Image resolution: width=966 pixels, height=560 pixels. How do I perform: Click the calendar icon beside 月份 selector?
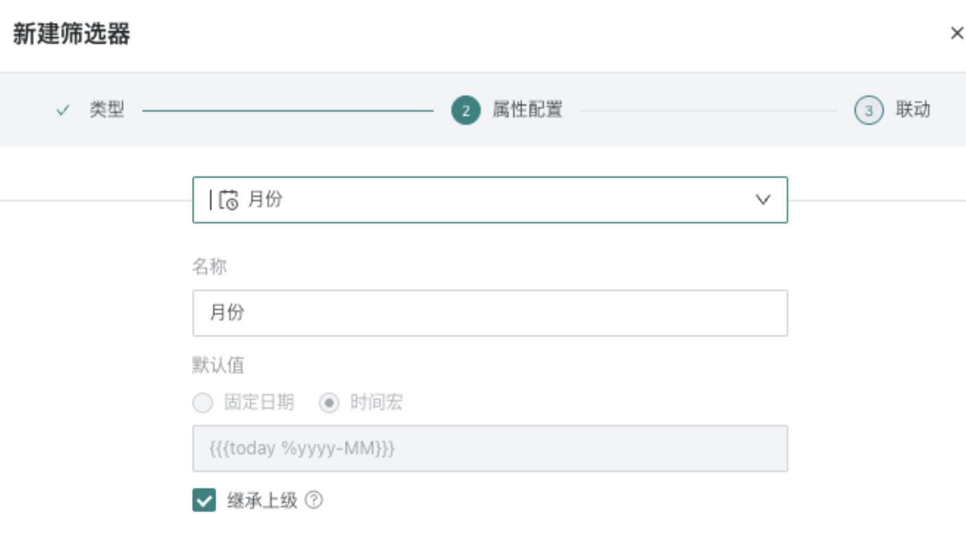228,200
